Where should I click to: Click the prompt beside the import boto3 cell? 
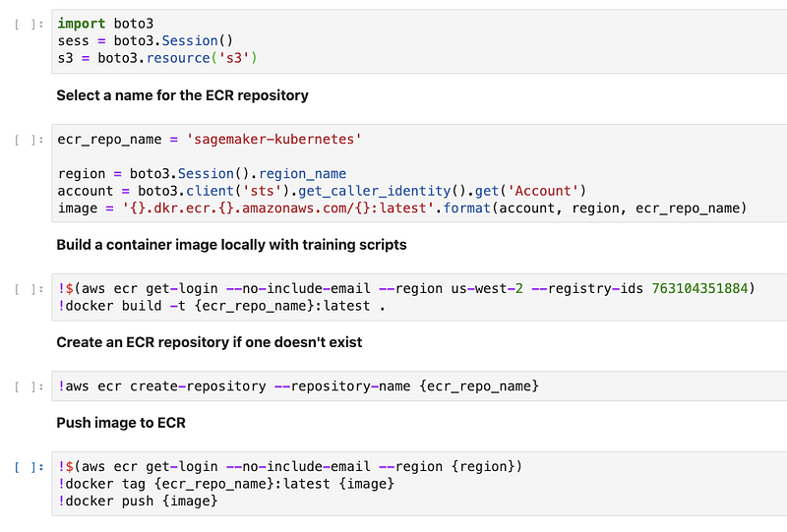tap(30, 23)
